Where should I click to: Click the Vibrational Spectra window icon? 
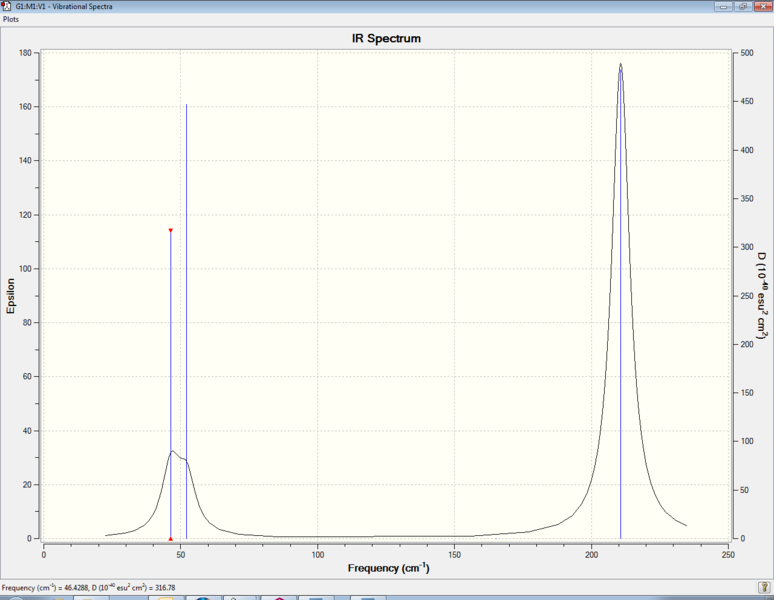coord(7,6)
